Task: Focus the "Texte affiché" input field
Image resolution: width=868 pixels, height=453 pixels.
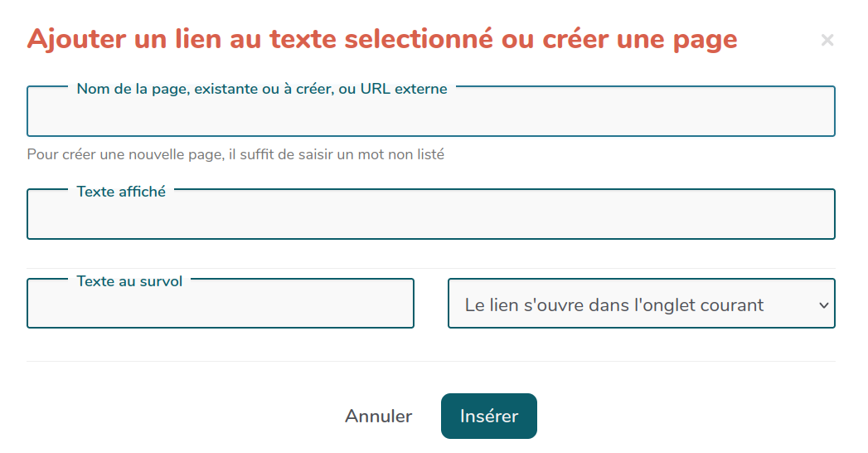Action: pos(430,217)
